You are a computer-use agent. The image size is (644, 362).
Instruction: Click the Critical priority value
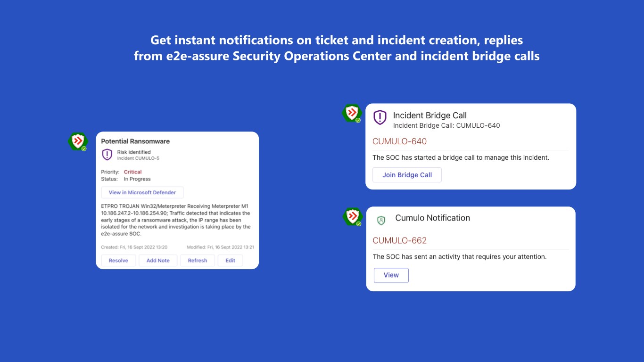pos(132,172)
